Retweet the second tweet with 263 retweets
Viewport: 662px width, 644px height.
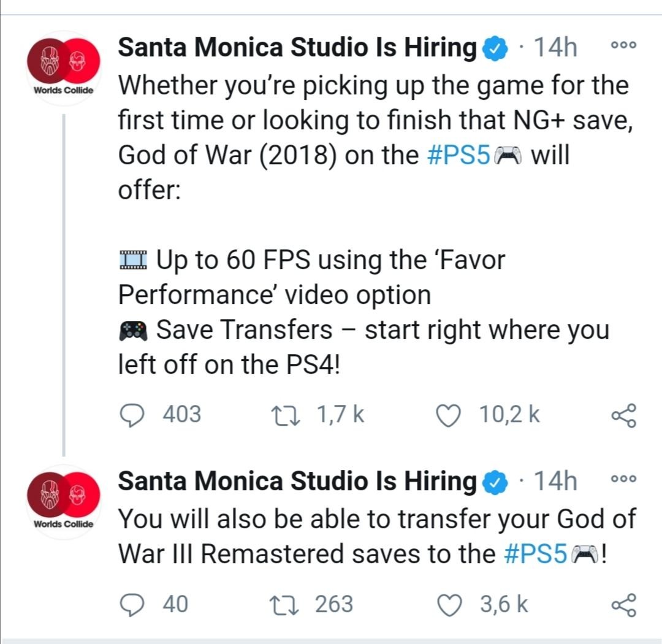point(284,604)
